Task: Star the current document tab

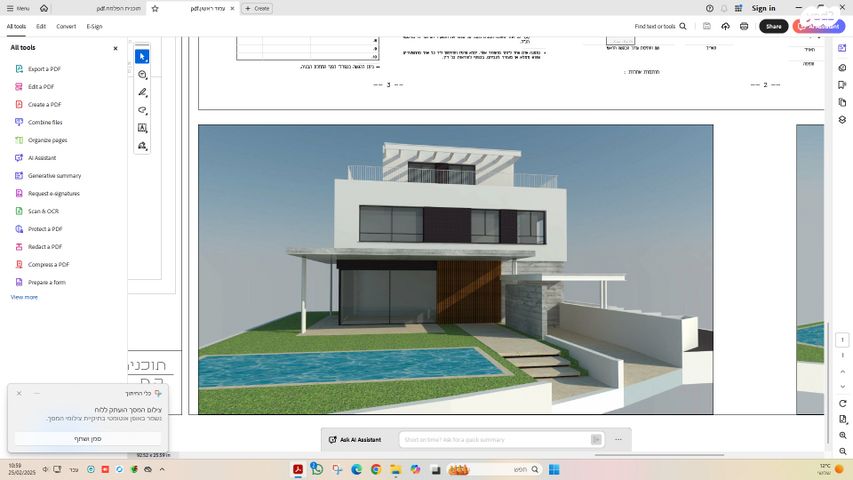Action: 155,8
